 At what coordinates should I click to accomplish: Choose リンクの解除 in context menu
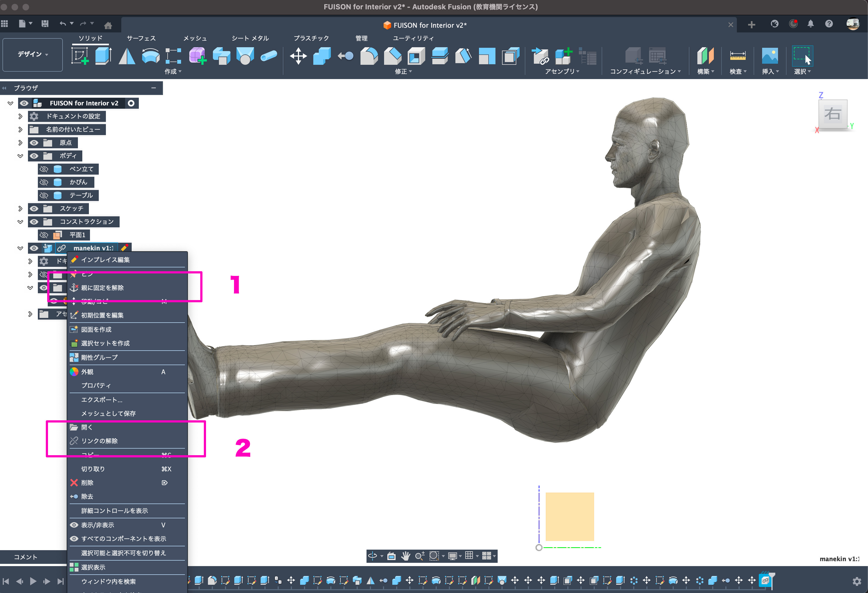(x=99, y=441)
